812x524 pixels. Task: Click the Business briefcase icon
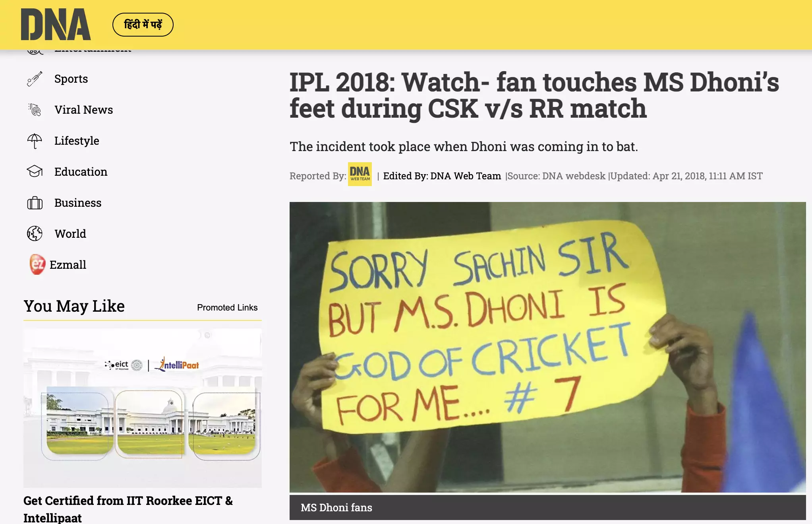[x=35, y=203]
